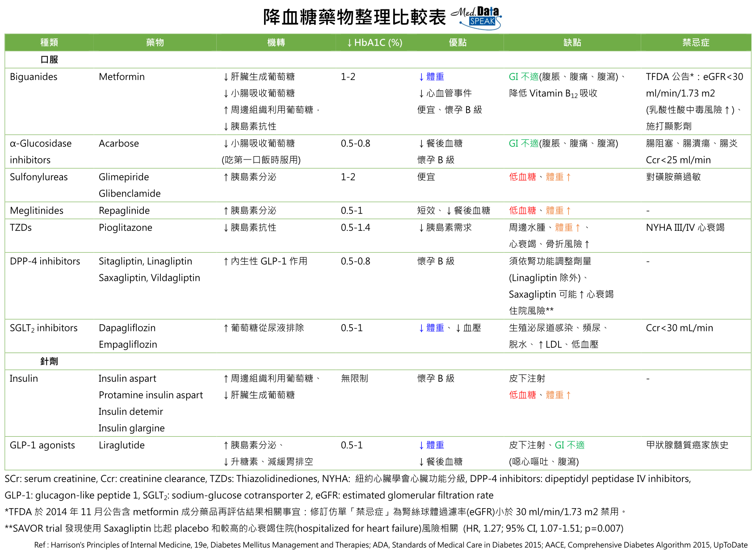The image size is (756, 552).
Task: Click the 機轉 column header
Action: [276, 42]
